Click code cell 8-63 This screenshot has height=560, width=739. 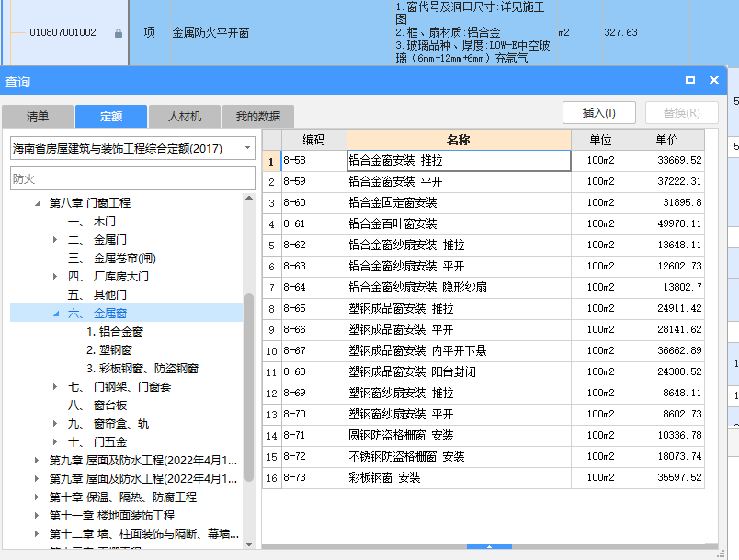click(313, 267)
